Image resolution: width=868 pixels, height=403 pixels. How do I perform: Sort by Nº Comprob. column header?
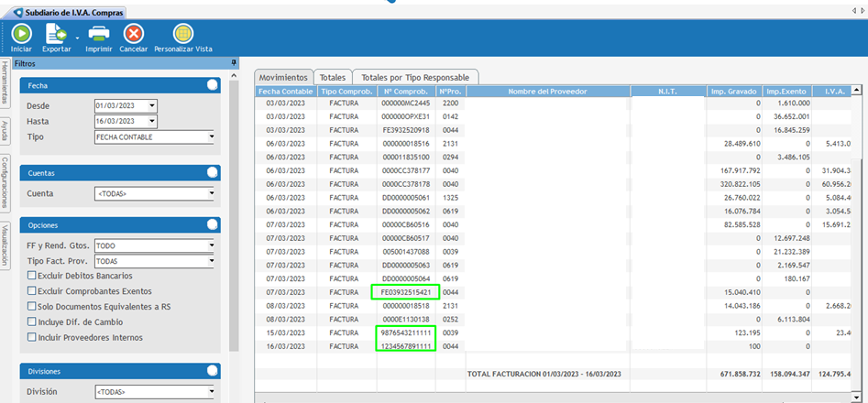pyautogui.click(x=406, y=92)
